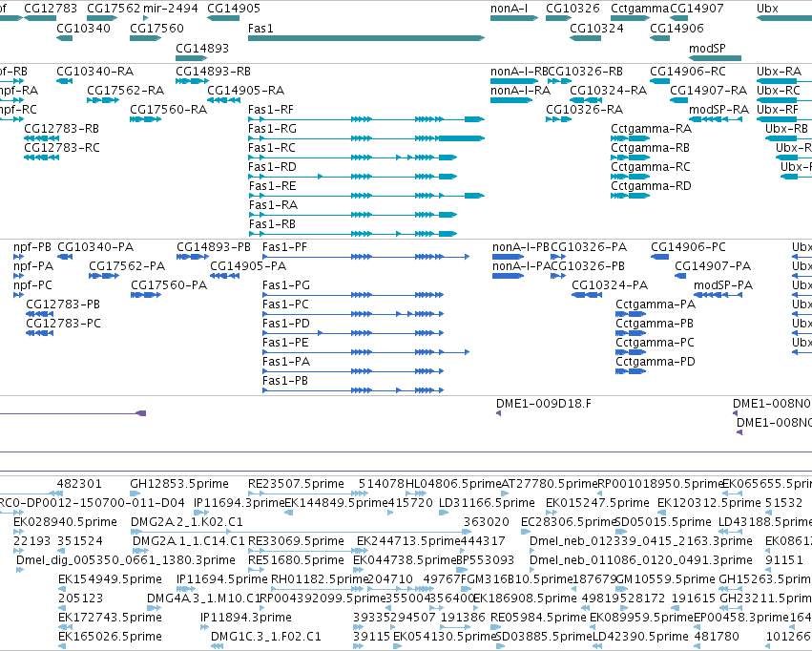Select the CG14907-PA protein feature
Viewport: 812px width, 651px height.
pos(680,276)
